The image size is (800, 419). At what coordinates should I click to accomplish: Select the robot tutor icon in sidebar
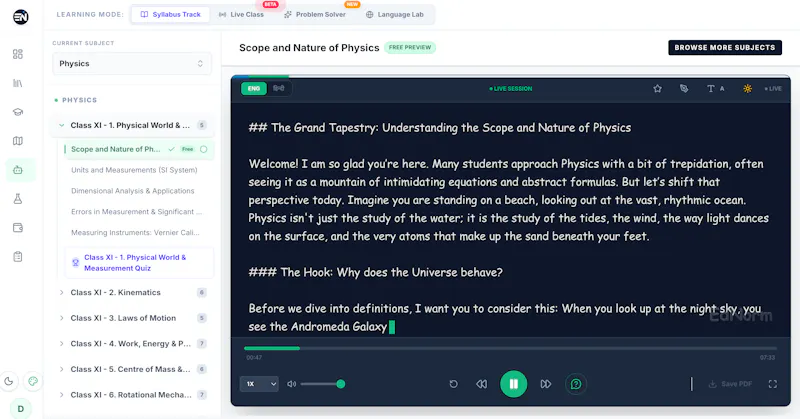point(18,170)
